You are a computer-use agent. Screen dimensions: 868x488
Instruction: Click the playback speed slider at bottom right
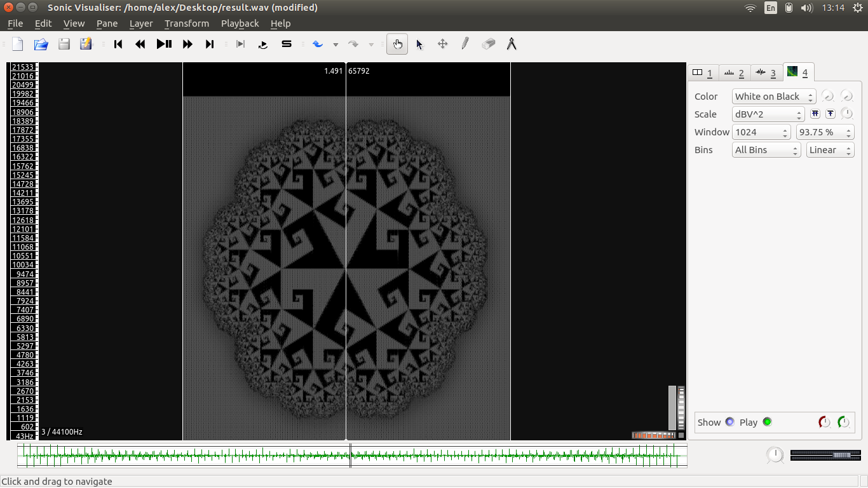pos(825,455)
